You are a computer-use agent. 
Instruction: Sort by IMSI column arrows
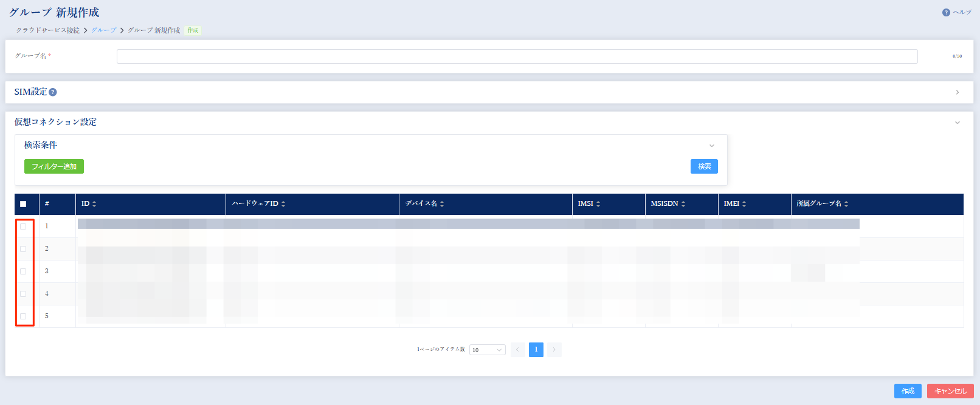pos(598,204)
